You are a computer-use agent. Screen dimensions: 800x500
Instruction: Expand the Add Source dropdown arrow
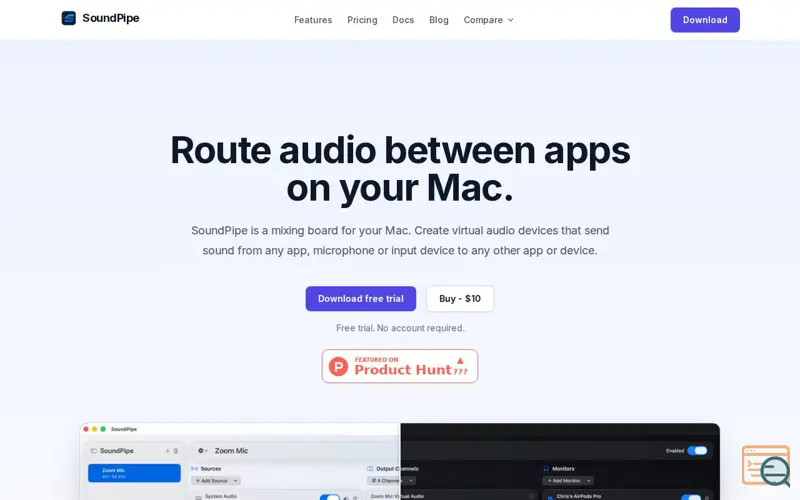point(235,481)
